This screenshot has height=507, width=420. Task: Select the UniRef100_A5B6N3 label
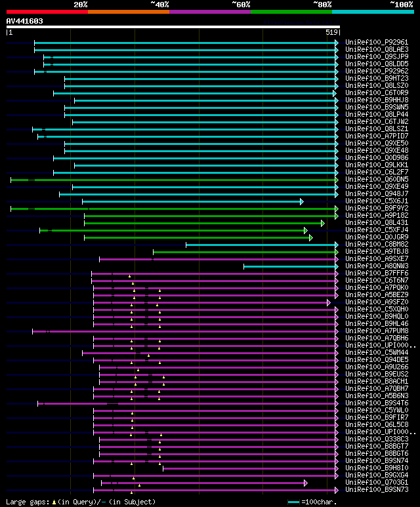coord(377,395)
